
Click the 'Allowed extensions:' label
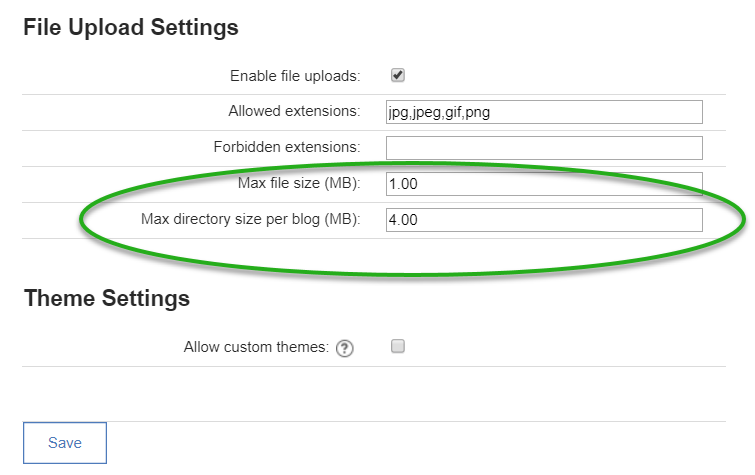(294, 111)
